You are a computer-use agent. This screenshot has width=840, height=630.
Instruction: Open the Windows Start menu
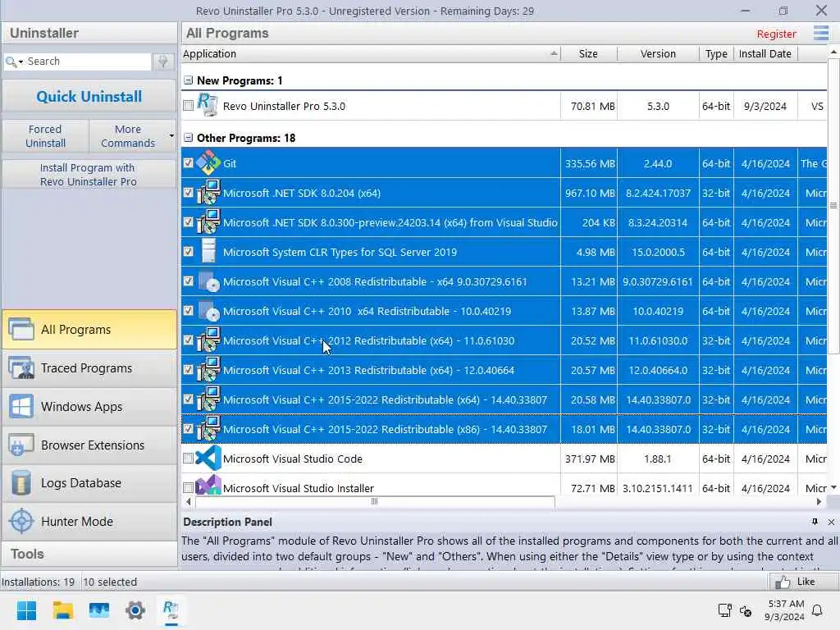tap(26, 610)
